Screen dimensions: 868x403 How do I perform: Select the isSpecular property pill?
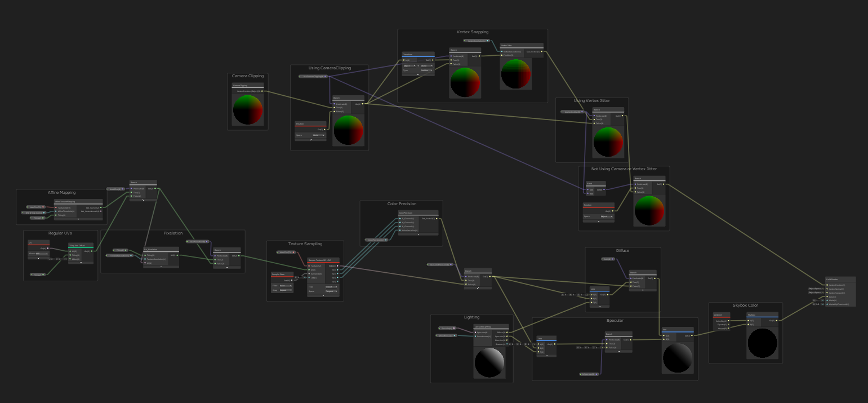tap(589, 374)
